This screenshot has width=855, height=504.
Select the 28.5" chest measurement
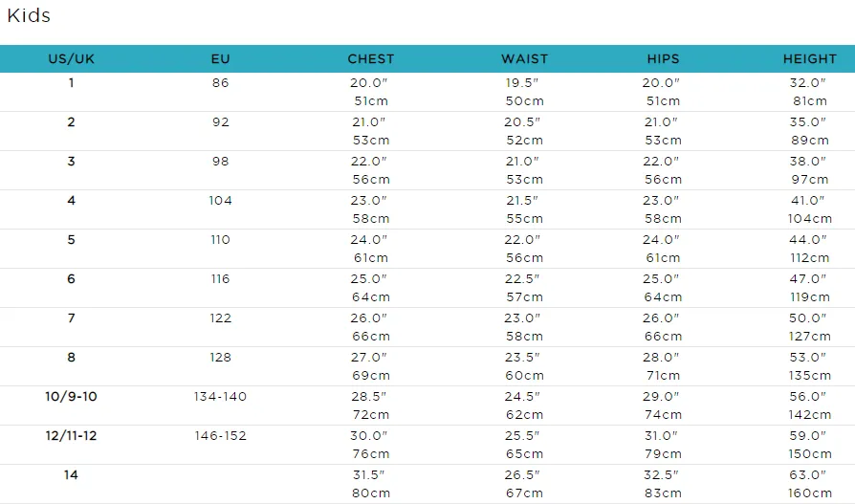pos(368,397)
